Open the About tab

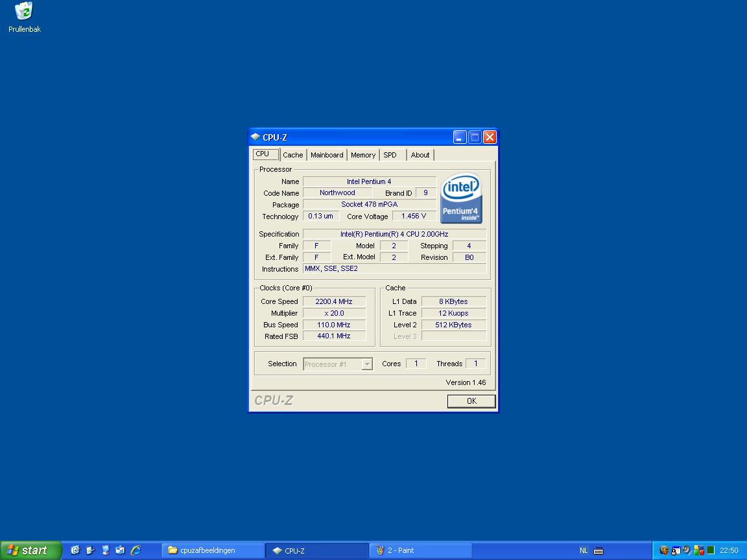coord(420,155)
